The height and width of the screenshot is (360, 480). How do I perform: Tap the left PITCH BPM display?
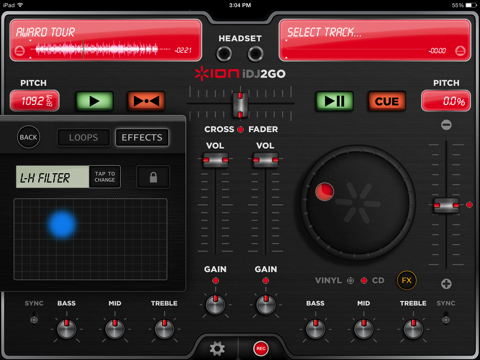(35, 101)
